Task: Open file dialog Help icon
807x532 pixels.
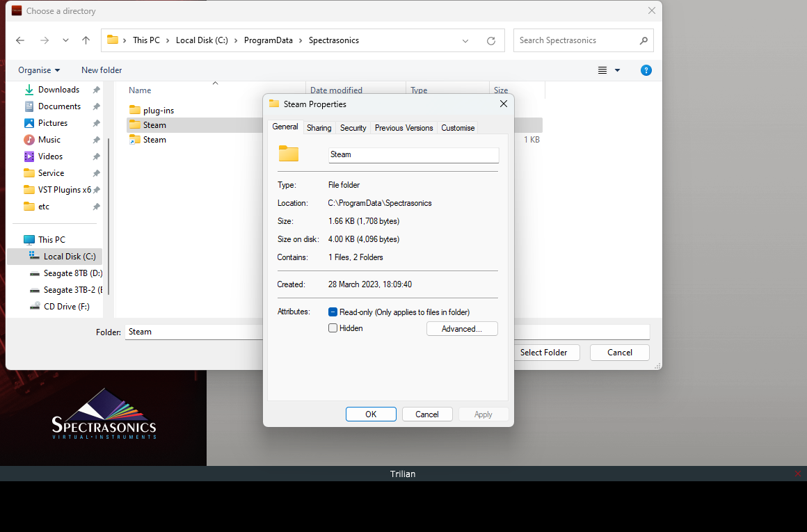Action: point(646,70)
